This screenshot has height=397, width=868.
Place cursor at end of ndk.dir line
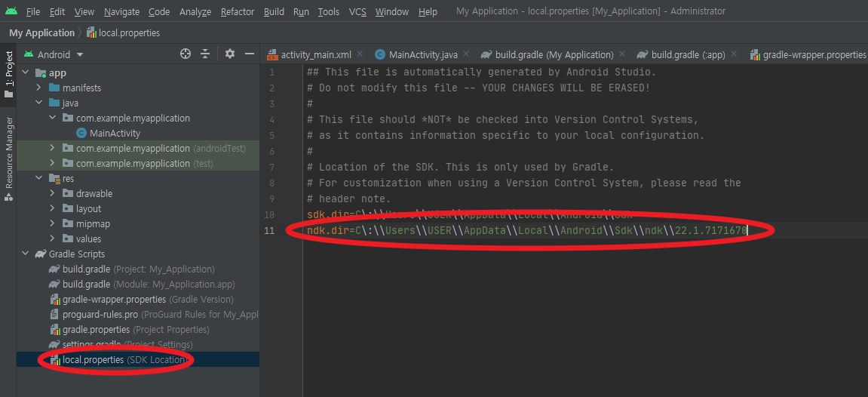pos(747,230)
